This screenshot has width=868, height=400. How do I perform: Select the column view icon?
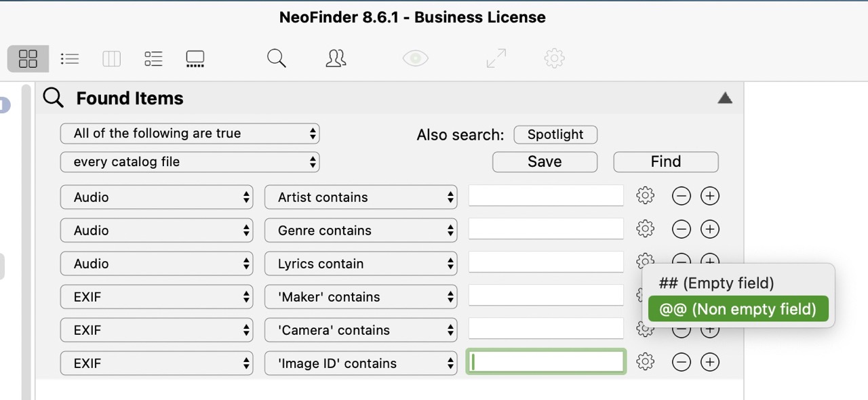click(x=111, y=59)
